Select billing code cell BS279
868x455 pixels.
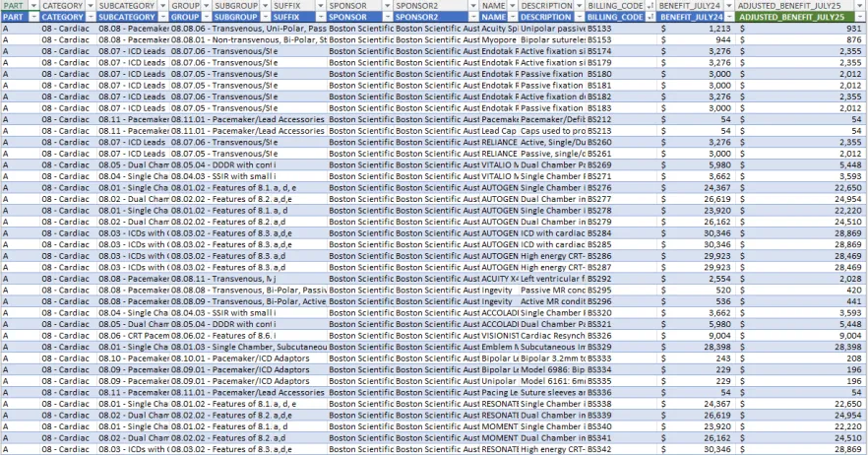click(621, 222)
